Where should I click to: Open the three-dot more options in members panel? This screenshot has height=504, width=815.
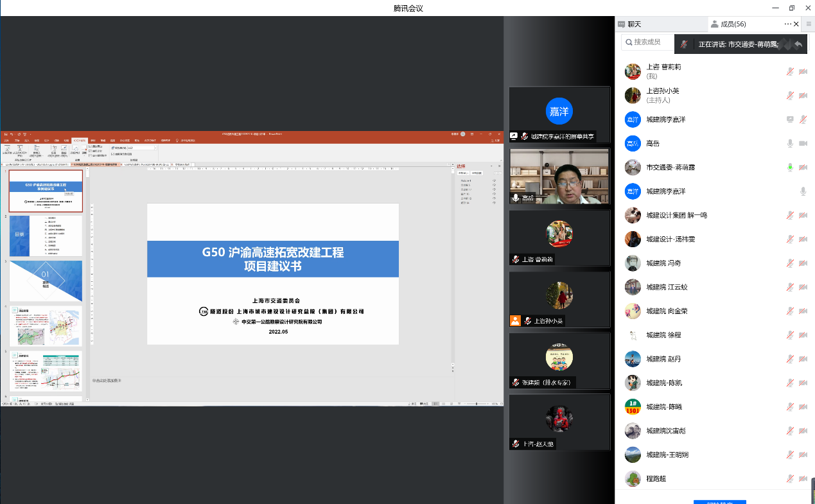(x=788, y=24)
